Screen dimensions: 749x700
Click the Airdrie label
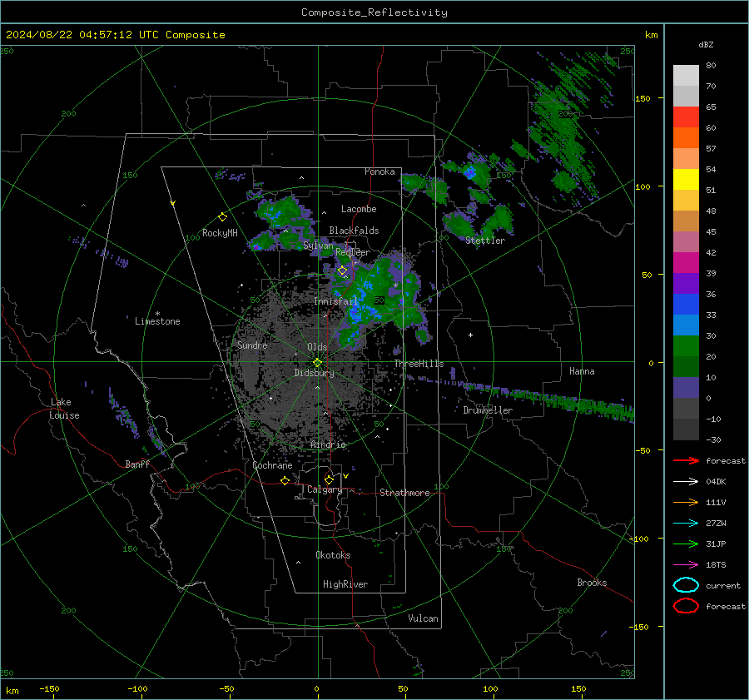(328, 444)
